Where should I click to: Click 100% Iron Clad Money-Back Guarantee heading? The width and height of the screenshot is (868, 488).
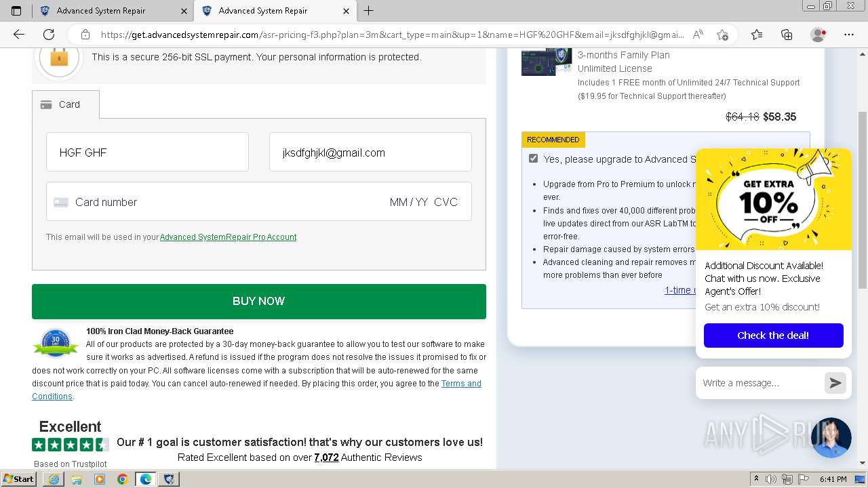click(160, 331)
